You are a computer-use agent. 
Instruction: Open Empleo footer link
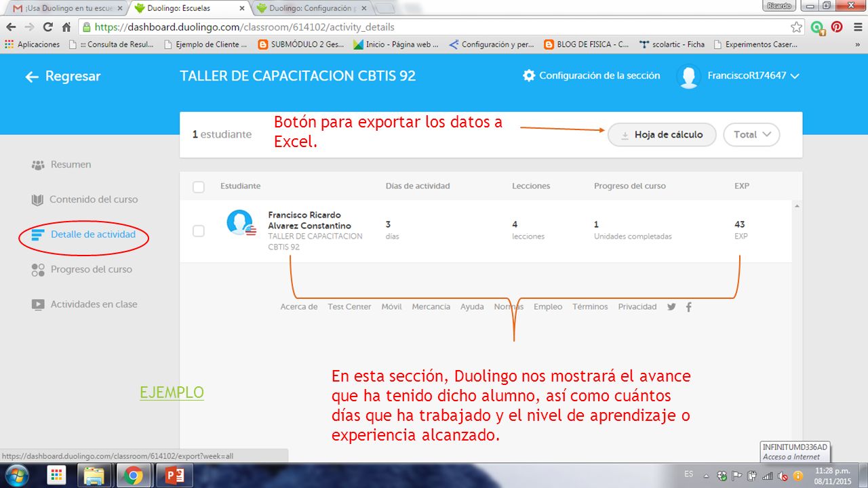[548, 307]
